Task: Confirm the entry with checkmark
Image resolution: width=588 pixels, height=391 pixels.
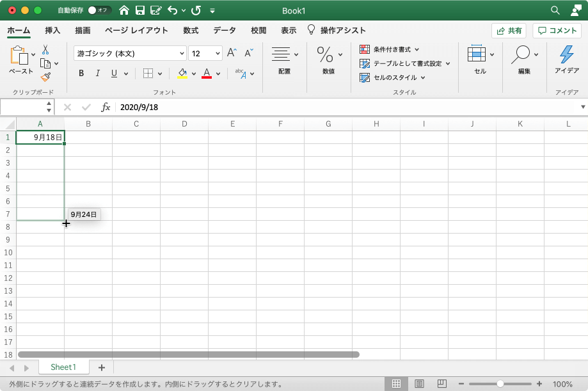Action: click(x=86, y=108)
